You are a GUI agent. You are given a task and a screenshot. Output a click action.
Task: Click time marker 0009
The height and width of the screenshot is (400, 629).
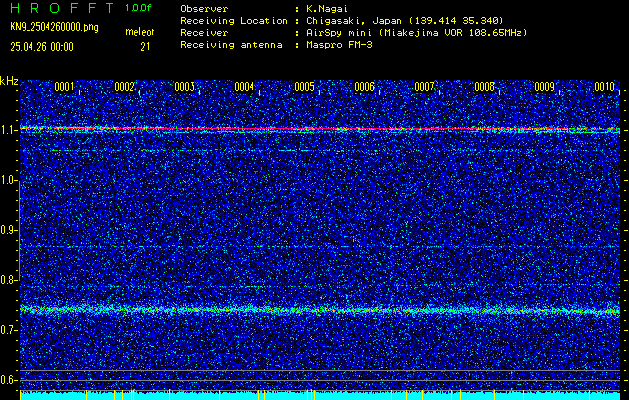(545, 87)
